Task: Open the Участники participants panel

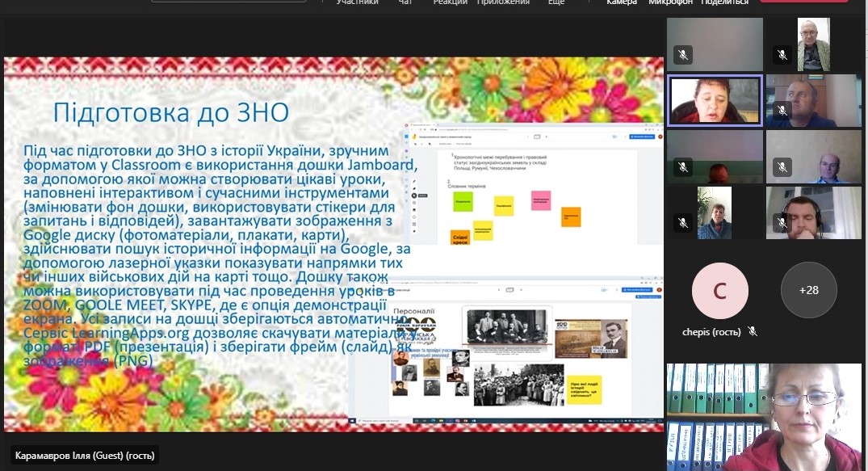Action: pyautogui.click(x=357, y=2)
